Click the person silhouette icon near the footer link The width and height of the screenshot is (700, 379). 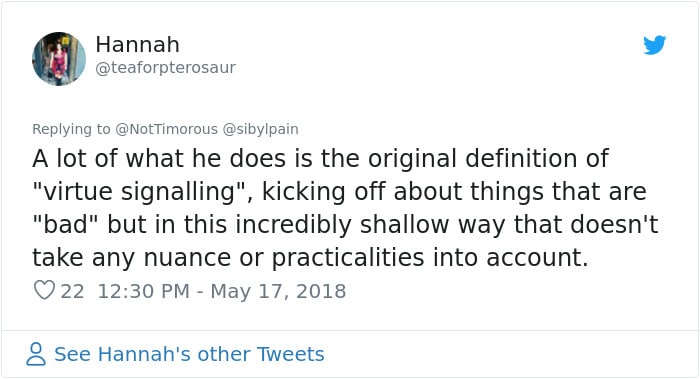coord(36,354)
